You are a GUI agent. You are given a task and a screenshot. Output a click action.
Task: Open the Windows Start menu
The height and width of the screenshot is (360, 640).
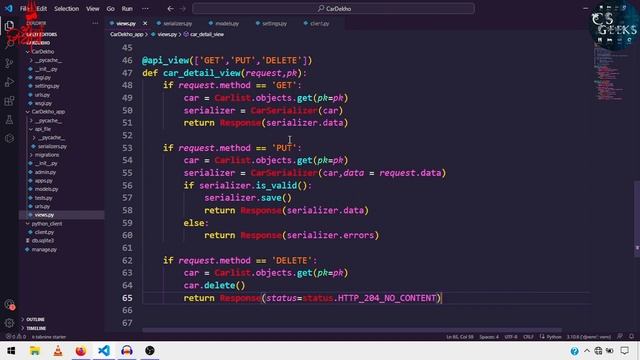click(11, 351)
